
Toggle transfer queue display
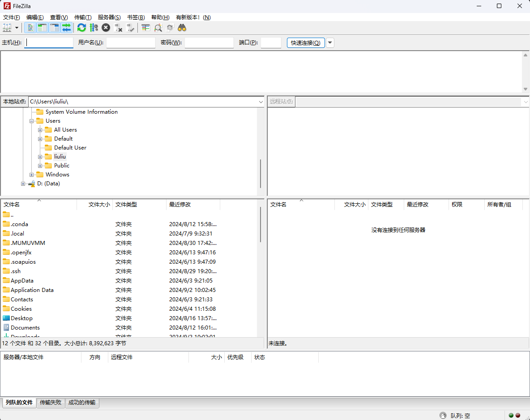coord(67,28)
